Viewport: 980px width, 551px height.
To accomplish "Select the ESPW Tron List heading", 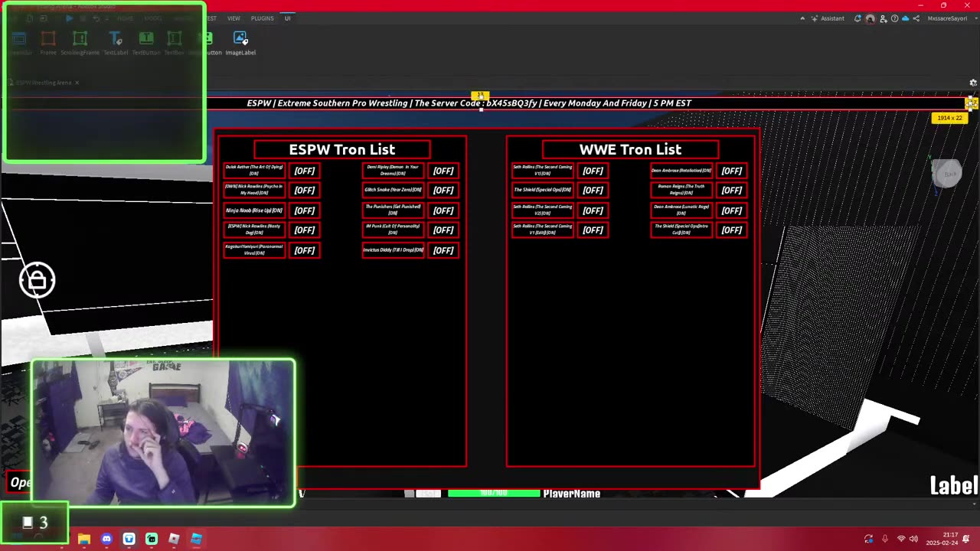I will [342, 149].
